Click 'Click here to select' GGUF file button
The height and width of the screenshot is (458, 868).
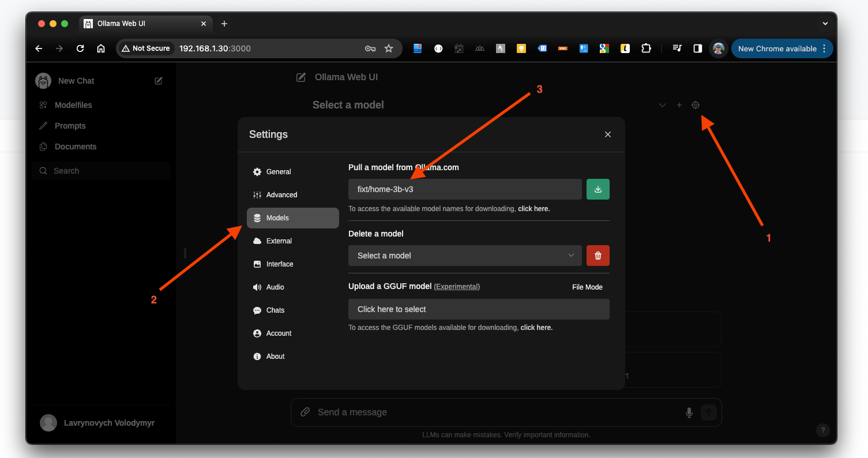479,309
